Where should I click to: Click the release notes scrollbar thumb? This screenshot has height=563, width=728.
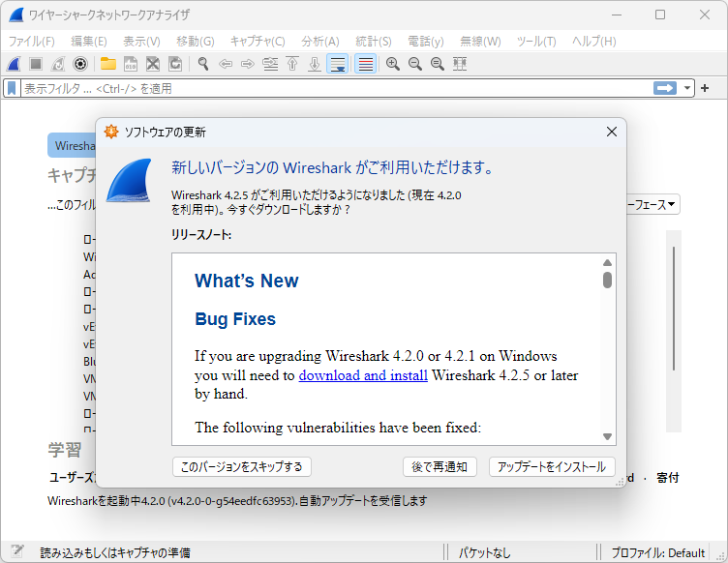[x=607, y=281]
